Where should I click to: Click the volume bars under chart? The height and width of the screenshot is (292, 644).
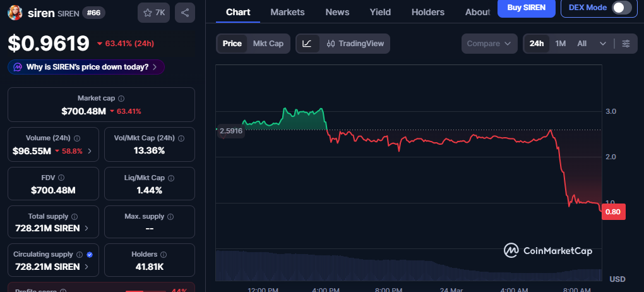click(408, 265)
